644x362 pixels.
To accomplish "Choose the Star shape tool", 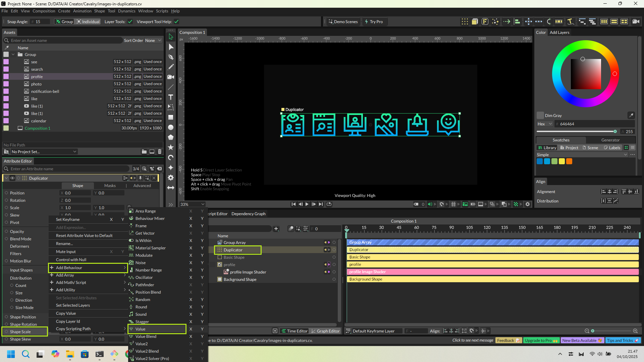I will pos(171,147).
